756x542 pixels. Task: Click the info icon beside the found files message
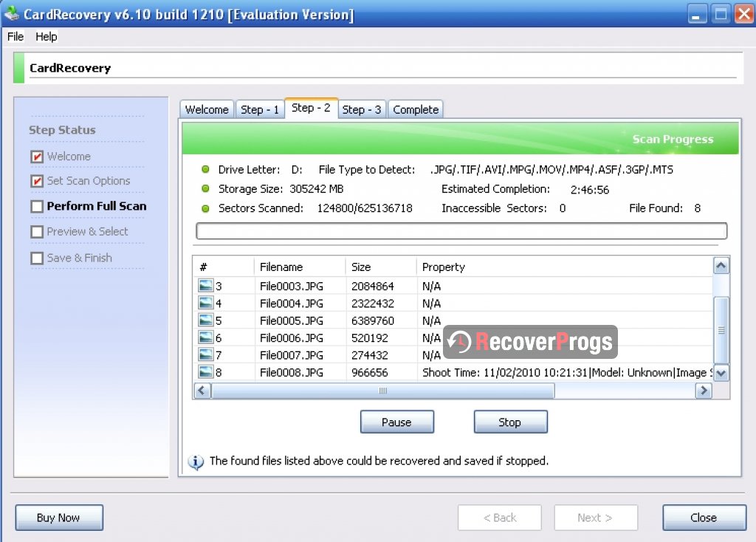point(195,462)
